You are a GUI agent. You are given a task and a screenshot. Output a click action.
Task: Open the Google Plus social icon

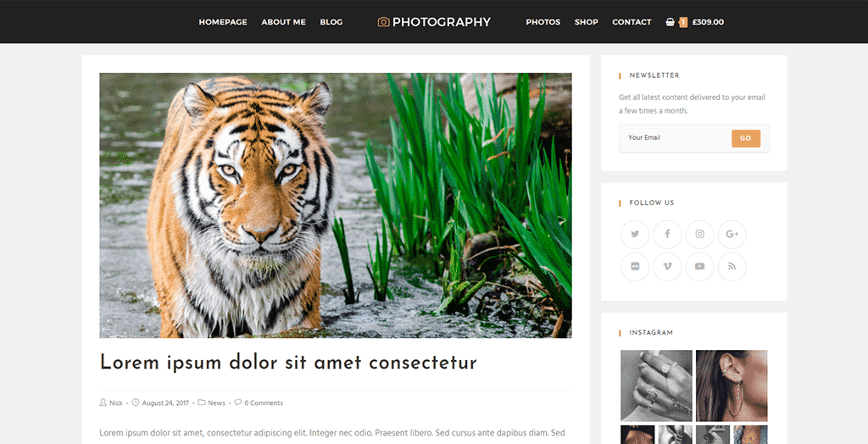tap(732, 234)
